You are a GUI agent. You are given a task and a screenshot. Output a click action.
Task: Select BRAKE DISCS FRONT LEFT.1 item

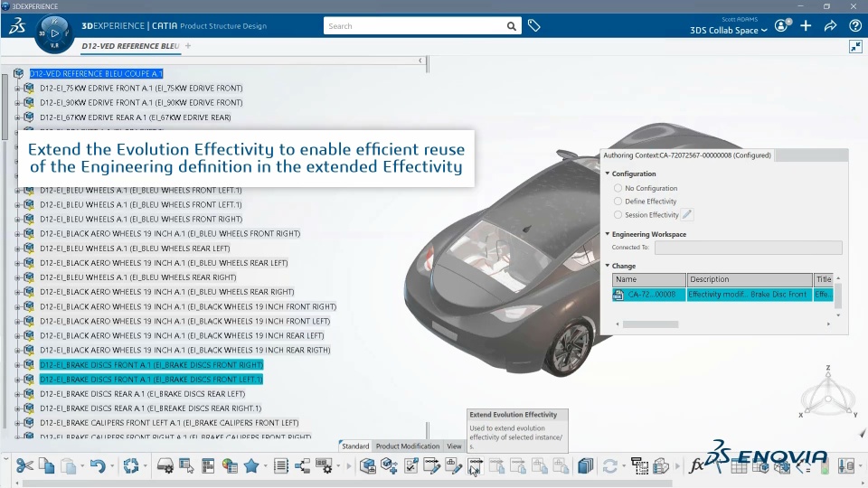click(x=151, y=379)
